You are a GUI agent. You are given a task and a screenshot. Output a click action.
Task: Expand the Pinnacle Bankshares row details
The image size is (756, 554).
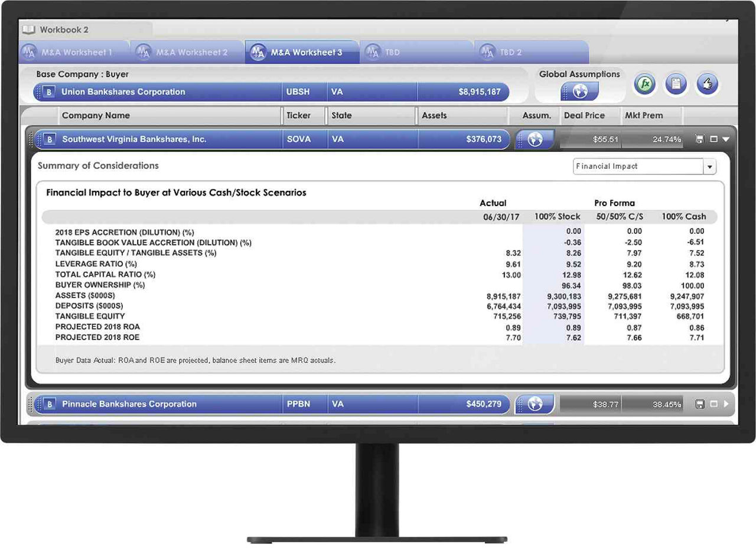coord(726,405)
